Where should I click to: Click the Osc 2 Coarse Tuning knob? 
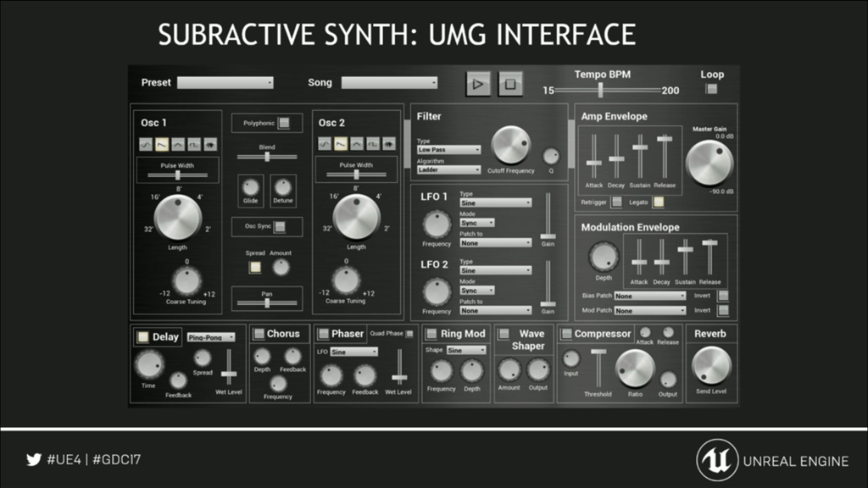[346, 280]
